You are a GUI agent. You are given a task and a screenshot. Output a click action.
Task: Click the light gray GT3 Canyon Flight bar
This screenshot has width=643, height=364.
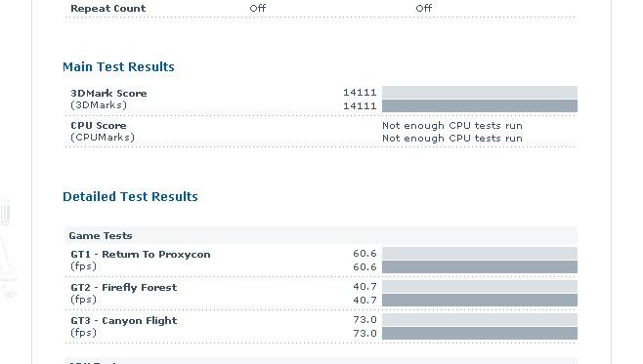[x=480, y=319]
